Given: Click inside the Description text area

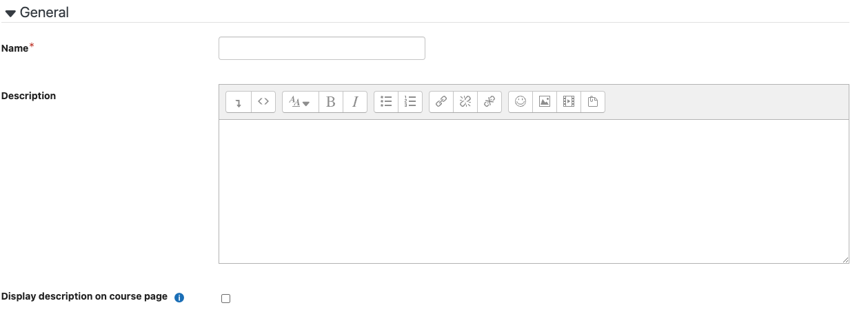Looking at the screenshot, I should 534,191.
